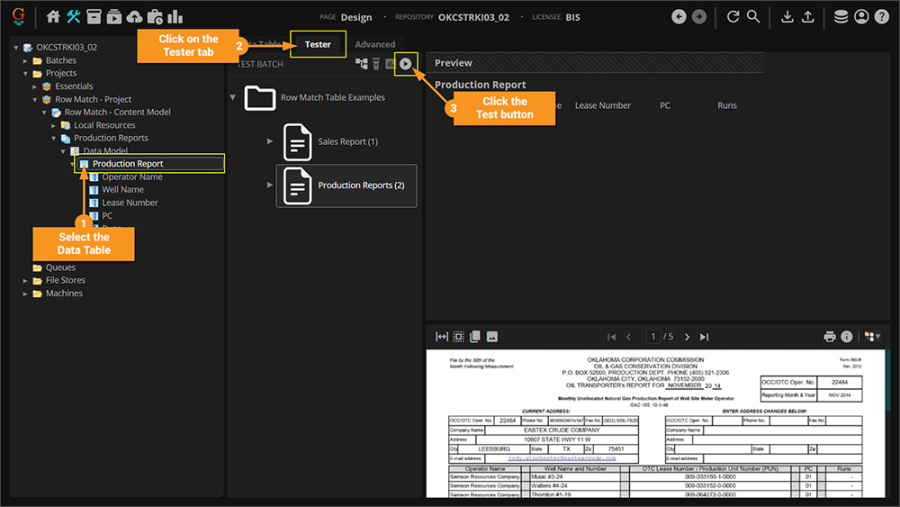
Task: Collapse the Row Match Table Examples batch
Action: (233, 98)
